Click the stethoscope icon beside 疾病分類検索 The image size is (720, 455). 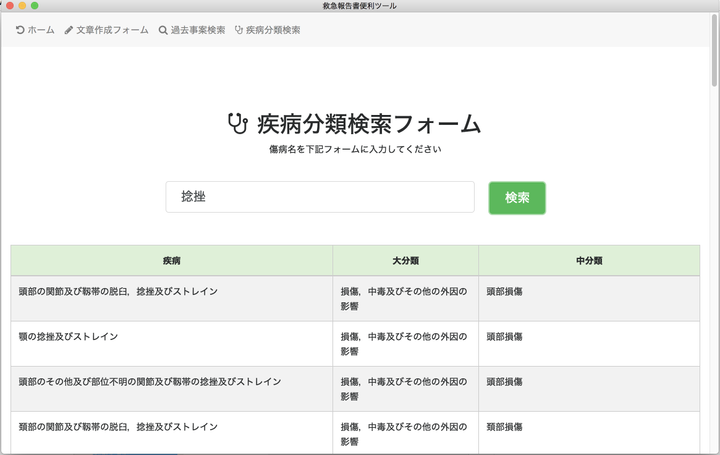(x=239, y=30)
